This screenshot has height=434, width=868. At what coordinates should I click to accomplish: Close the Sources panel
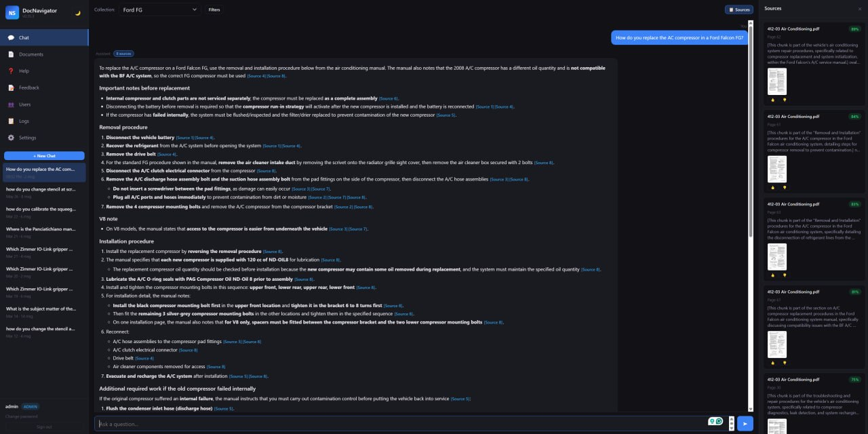(860, 9)
